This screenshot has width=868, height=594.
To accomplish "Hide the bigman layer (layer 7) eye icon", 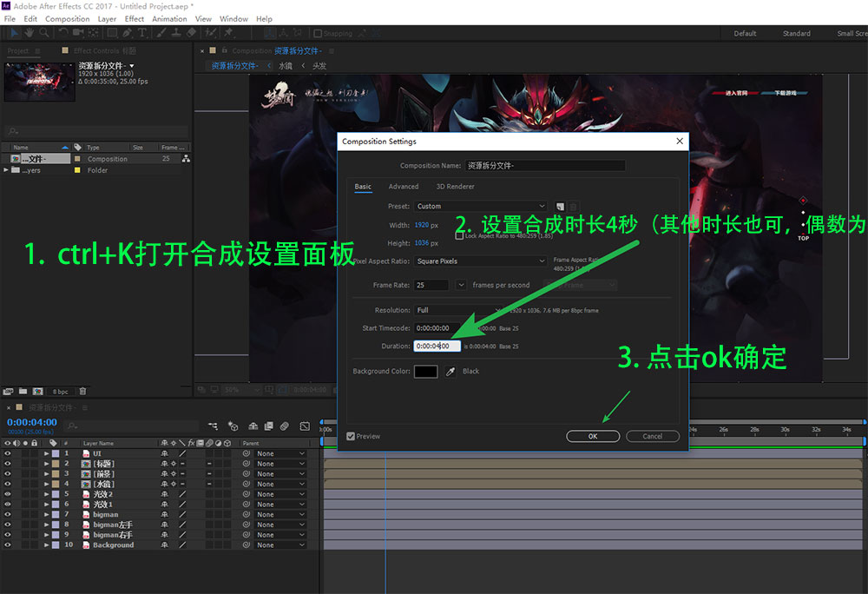I will (7, 514).
